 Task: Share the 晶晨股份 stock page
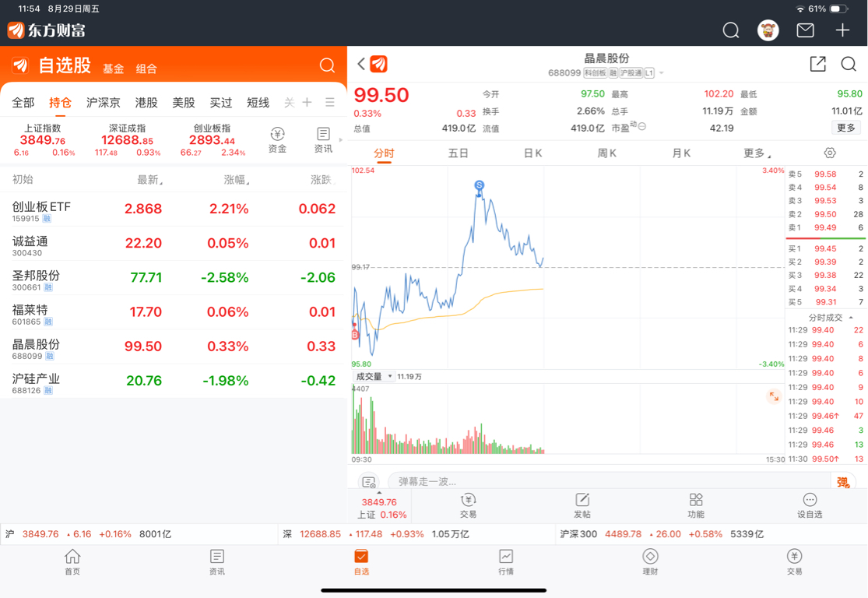817,64
